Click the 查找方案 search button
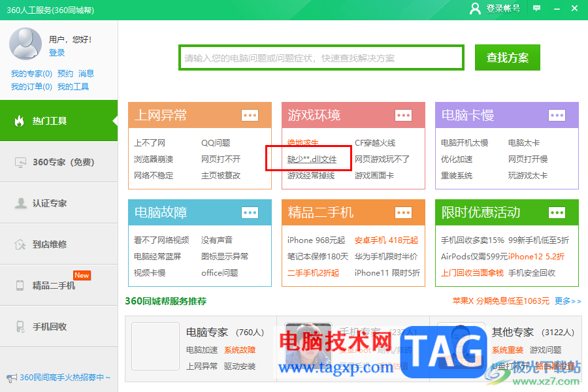 [x=508, y=57]
